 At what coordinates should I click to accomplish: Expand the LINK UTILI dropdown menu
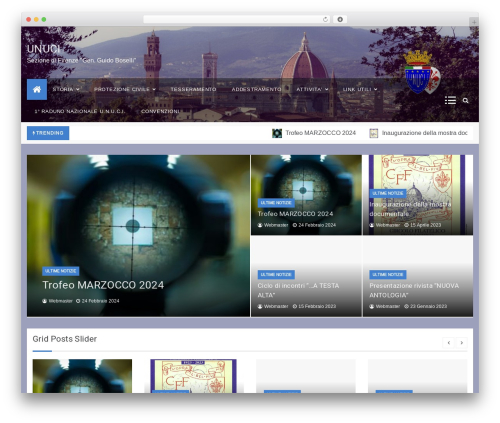360,89
